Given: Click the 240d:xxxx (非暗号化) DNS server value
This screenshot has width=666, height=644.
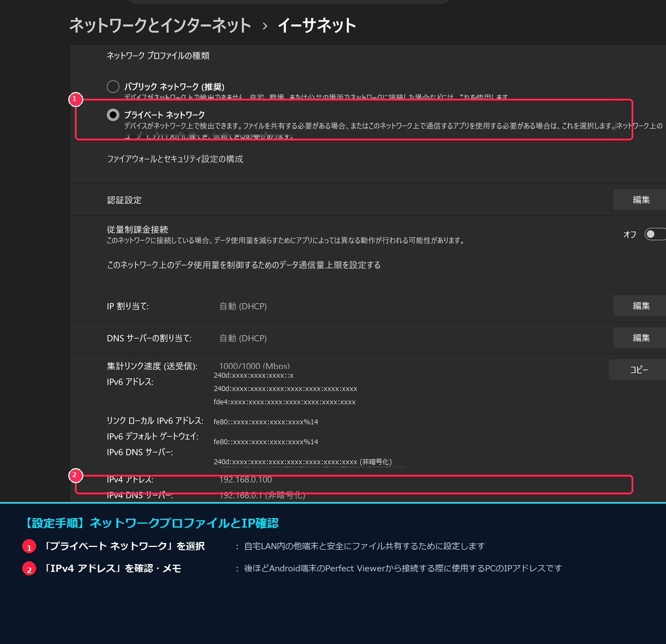Looking at the screenshot, I should (x=302, y=462).
